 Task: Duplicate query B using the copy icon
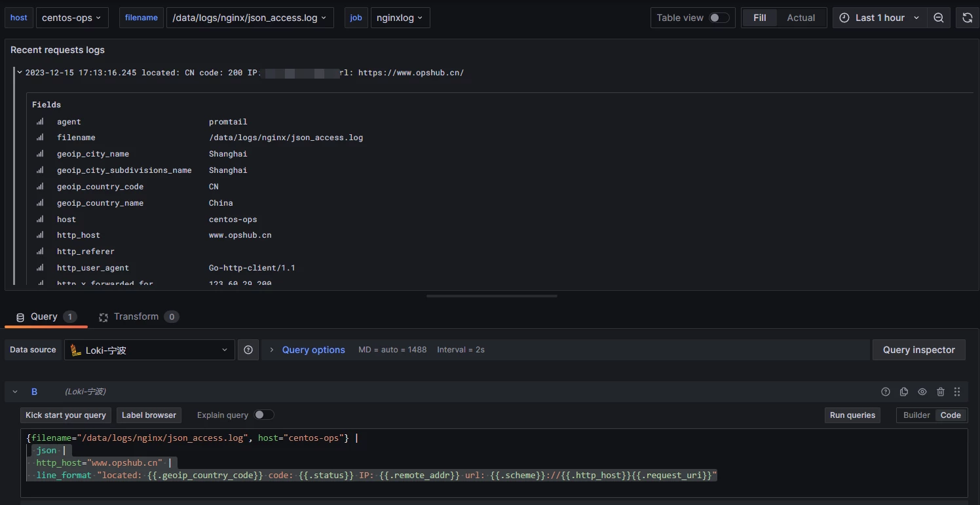click(904, 391)
